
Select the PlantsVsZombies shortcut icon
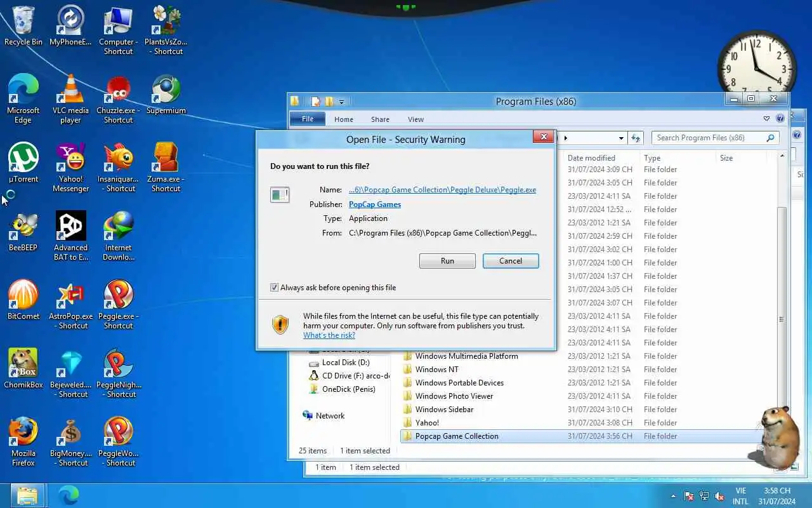pos(166,30)
